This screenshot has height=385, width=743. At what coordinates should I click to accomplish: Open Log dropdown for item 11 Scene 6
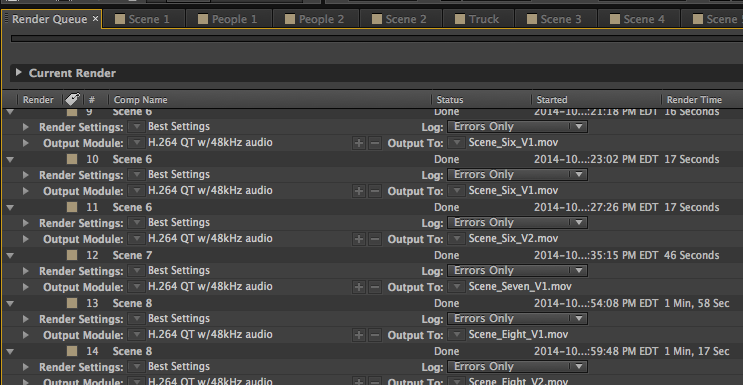pyautogui.click(x=517, y=222)
